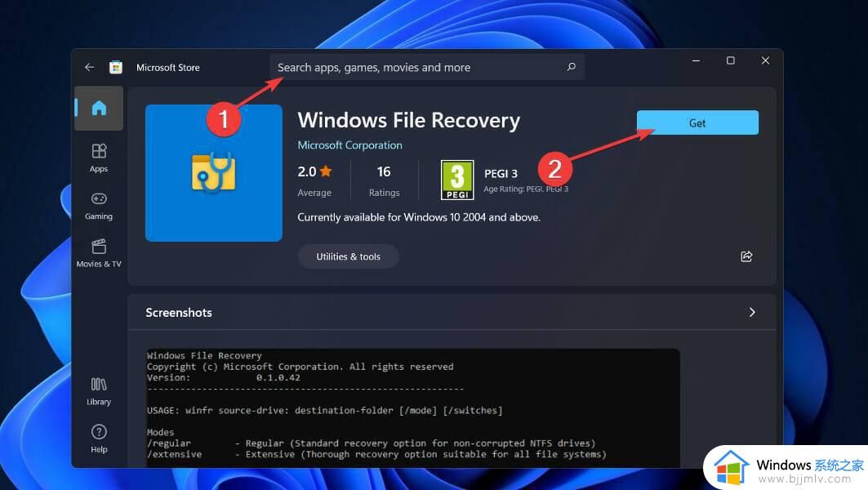Viewport: 868px width, 490px height.
Task: Click the Windows 10 2004 availability text
Action: [419, 217]
